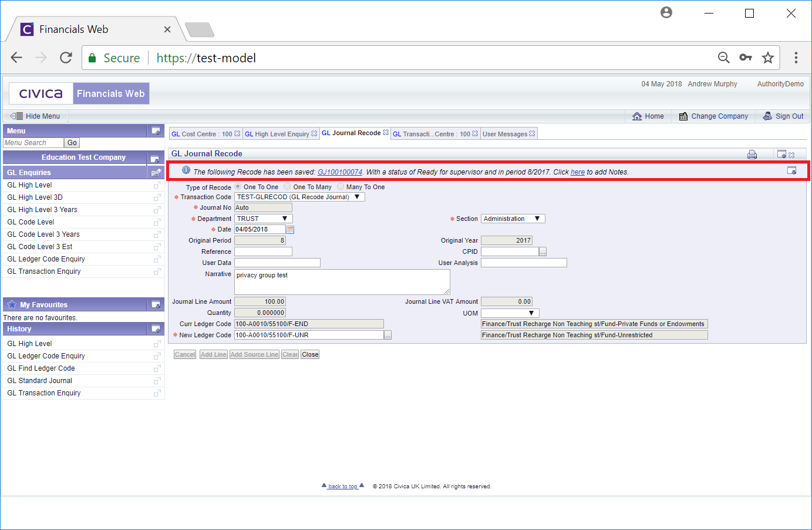
Task: Open the UOM dropdown
Action: tap(510, 313)
